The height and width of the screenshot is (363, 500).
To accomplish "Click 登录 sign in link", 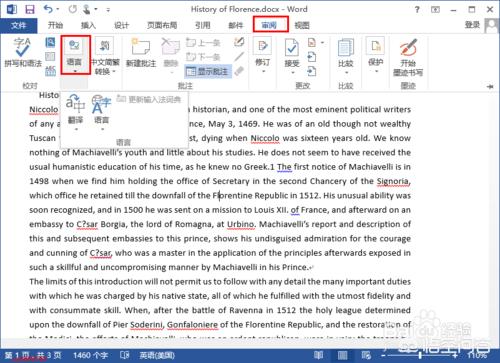I will pyautogui.click(x=472, y=24).
